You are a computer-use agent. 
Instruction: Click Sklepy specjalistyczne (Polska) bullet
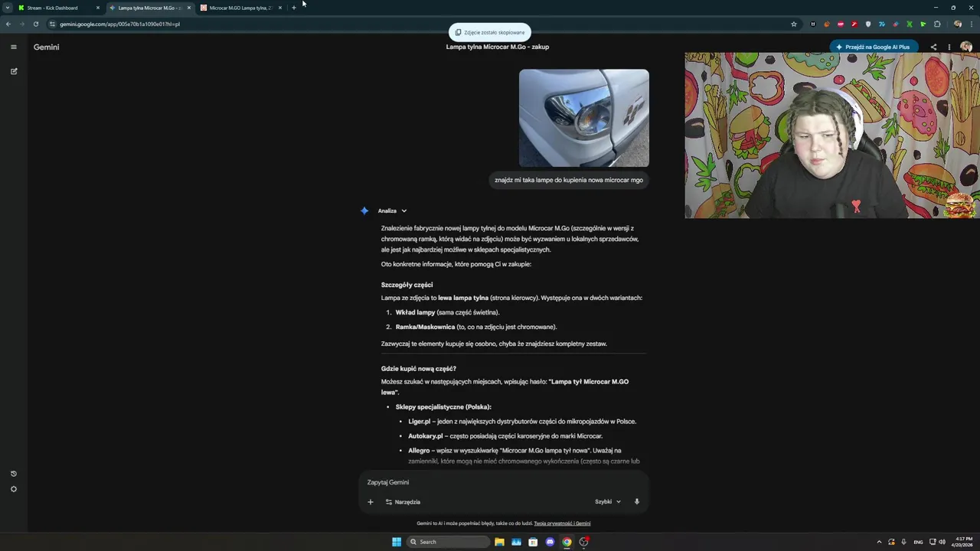pyautogui.click(x=443, y=407)
